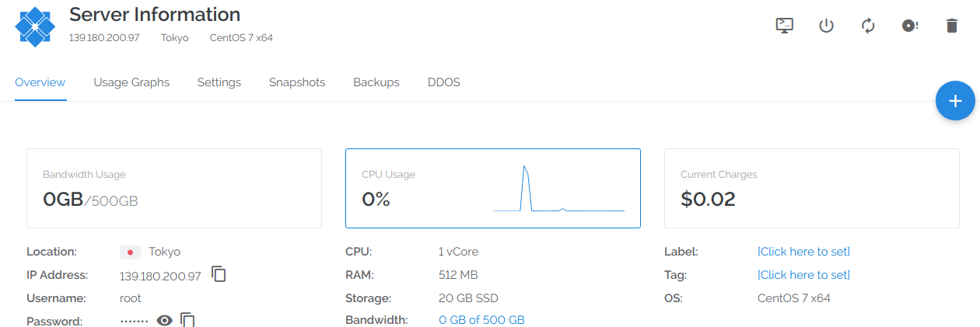Copy the IP address with copy icon
980x327 pixels.
click(219, 274)
